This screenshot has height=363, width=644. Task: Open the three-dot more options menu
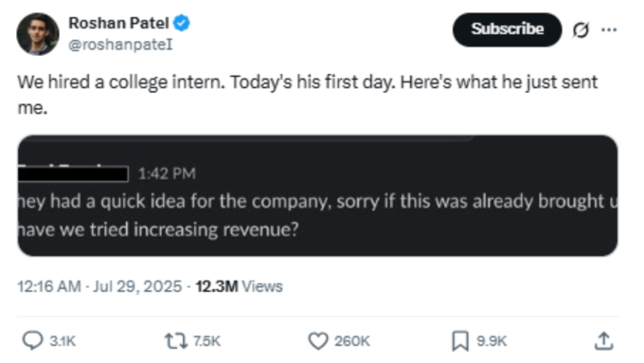pos(609,29)
